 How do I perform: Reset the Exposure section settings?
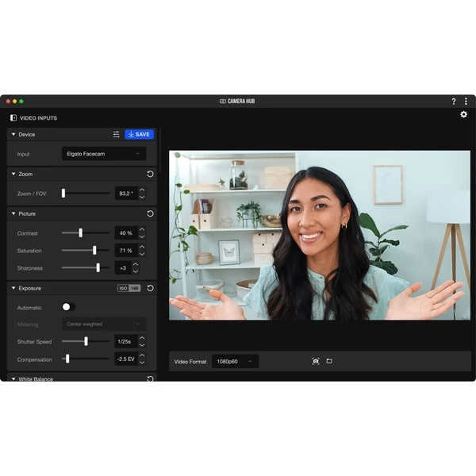[x=150, y=288]
